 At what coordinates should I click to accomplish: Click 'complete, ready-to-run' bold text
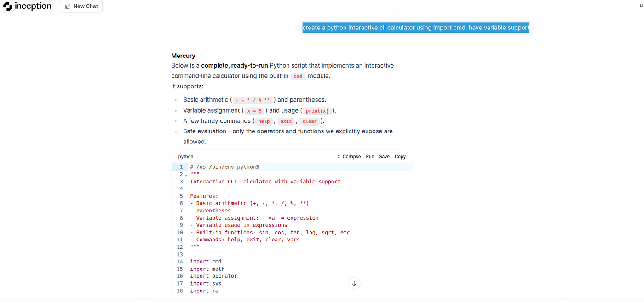click(x=235, y=66)
